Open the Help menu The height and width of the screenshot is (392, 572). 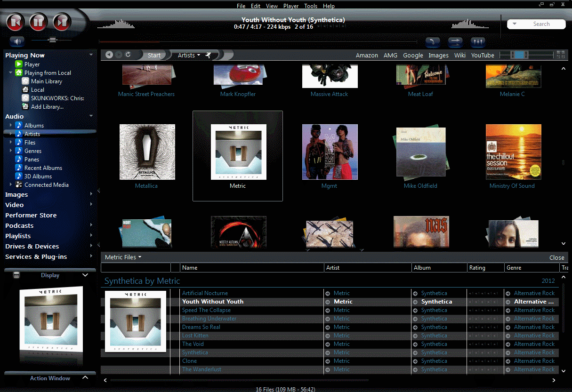329,6
